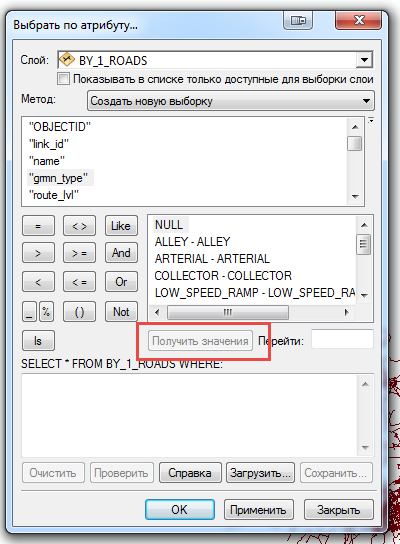Screen dimensions: 400x544
Task: Click the 'Очистить' button
Action: 53,473
